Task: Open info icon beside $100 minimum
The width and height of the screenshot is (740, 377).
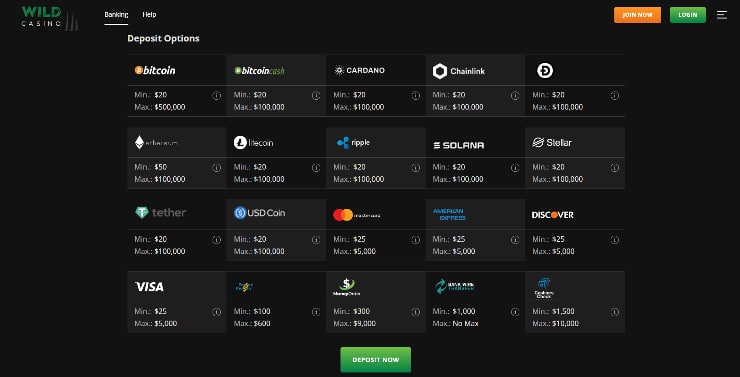Action: [x=316, y=312]
